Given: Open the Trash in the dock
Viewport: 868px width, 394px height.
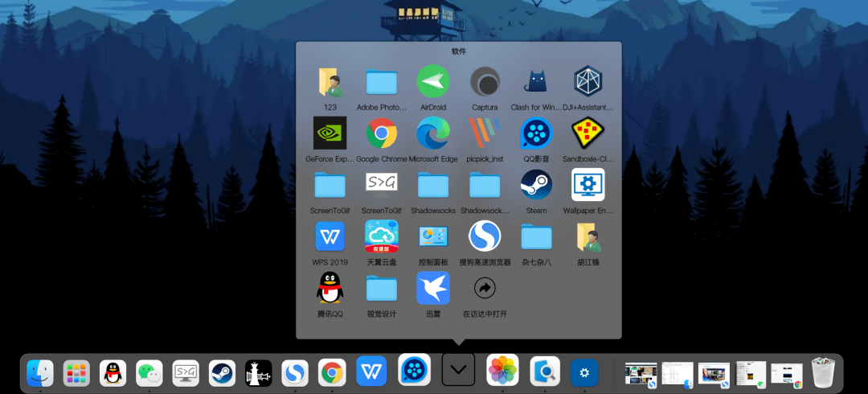Looking at the screenshot, I should pos(825,372).
